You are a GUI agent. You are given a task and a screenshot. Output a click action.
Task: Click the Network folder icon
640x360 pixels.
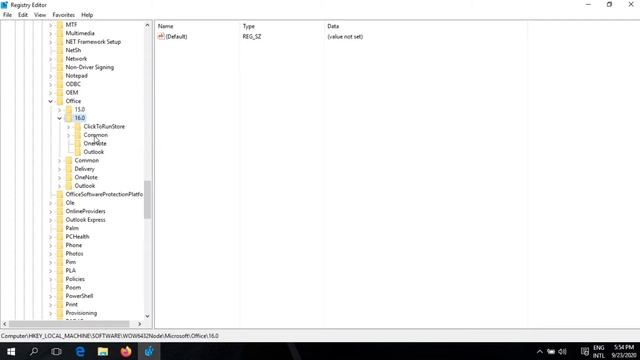coord(60,59)
